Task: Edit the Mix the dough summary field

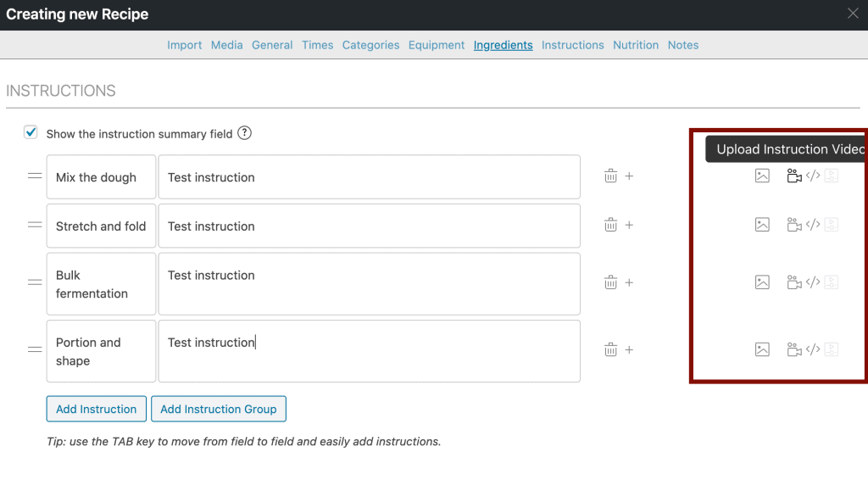Action: pos(102,176)
